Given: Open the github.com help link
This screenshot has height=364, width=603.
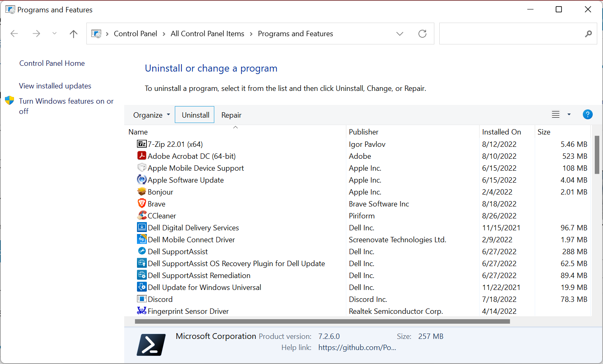Looking at the screenshot, I should point(357,348).
